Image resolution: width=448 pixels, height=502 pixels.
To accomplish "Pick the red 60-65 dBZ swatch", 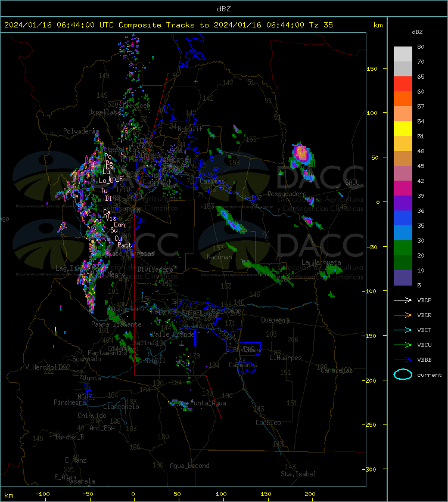I will 403,84.
